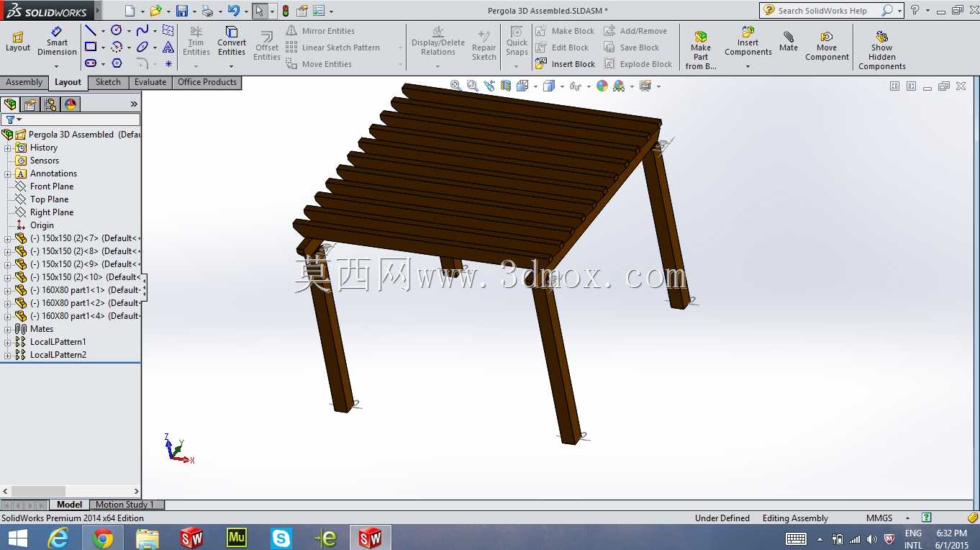Click the Windows Start button
This screenshot has height=550, width=980.
click(17, 538)
